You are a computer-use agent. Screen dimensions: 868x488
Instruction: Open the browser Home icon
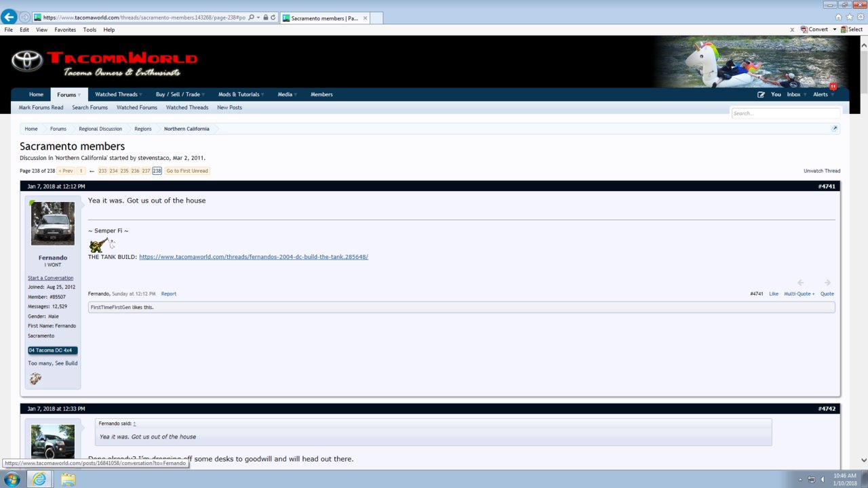point(838,17)
